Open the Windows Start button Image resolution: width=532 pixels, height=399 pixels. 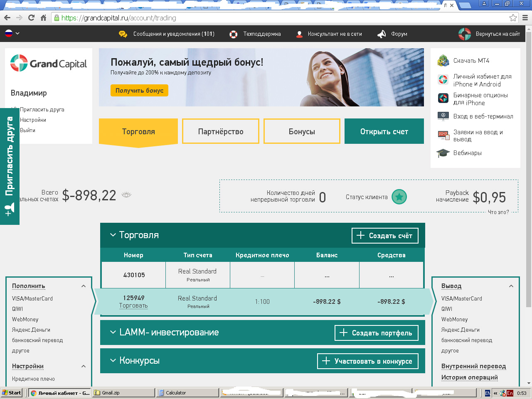(12, 393)
